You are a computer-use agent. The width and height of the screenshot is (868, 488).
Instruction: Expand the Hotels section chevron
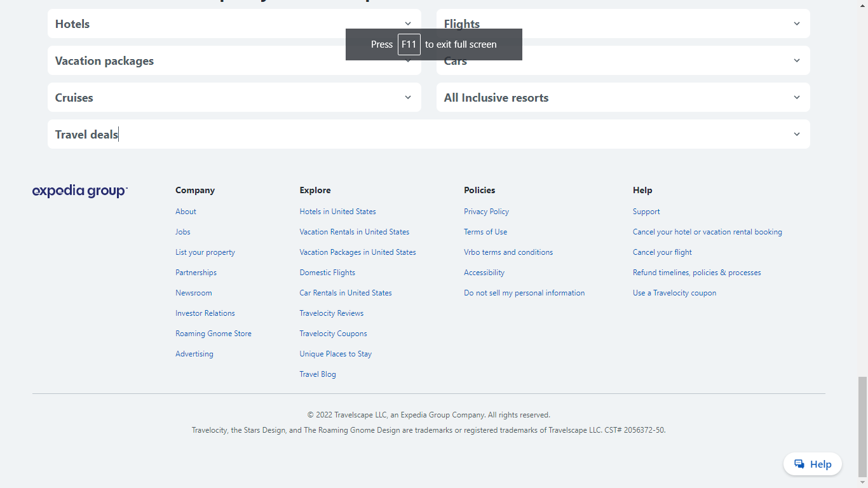(408, 24)
